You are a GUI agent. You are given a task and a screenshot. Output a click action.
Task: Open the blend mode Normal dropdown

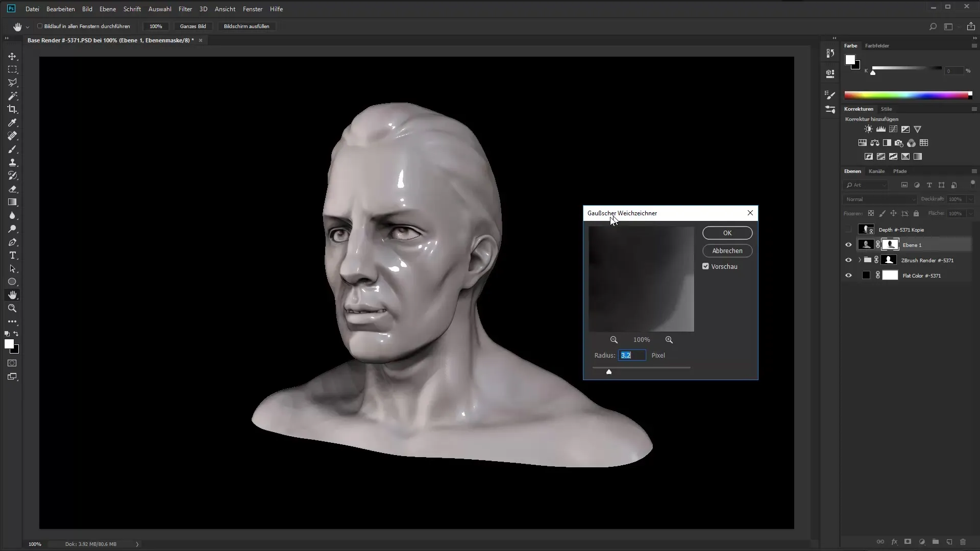(880, 199)
